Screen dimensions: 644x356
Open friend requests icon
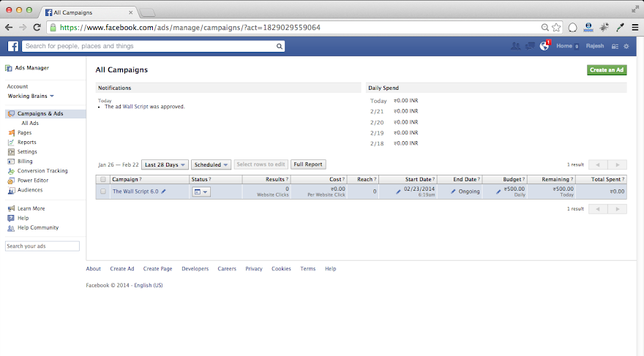coord(515,46)
